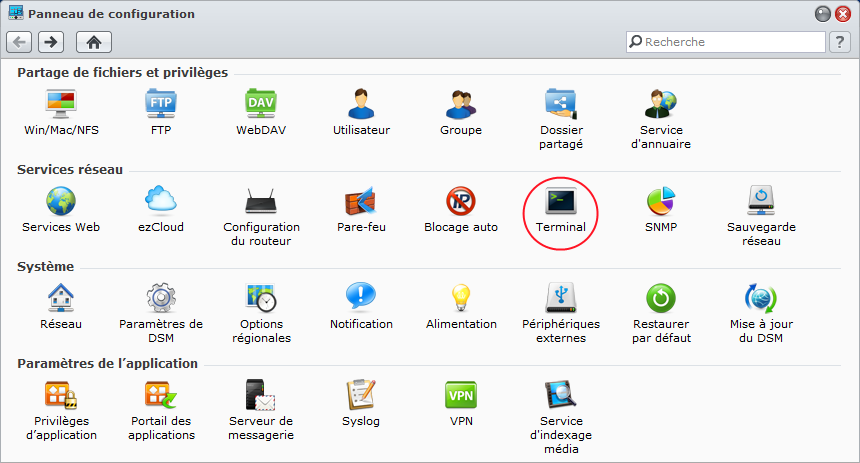The height and width of the screenshot is (463, 860).
Task: Click the Recherche search field
Action: (726, 42)
